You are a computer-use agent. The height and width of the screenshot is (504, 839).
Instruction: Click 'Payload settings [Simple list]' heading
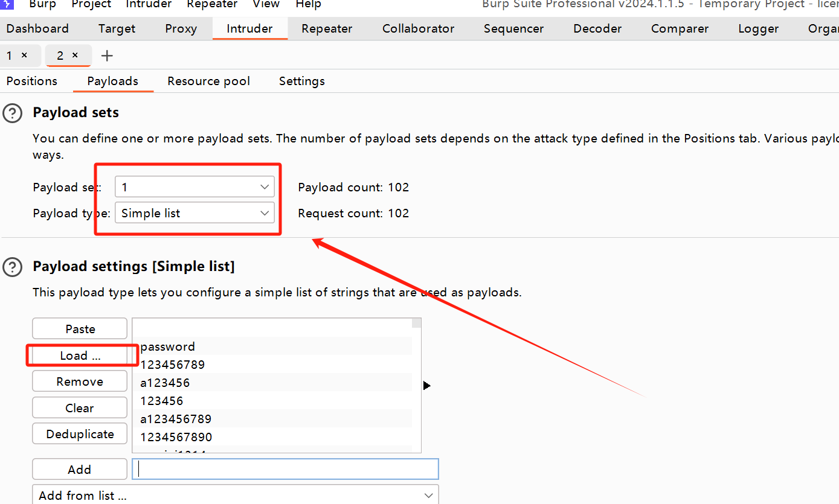pyautogui.click(x=133, y=266)
